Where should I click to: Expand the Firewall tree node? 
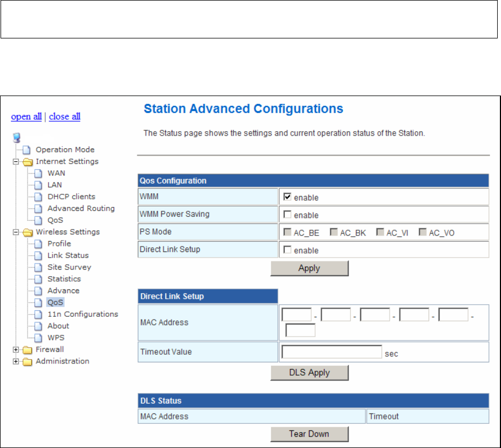pyautogui.click(x=16, y=350)
